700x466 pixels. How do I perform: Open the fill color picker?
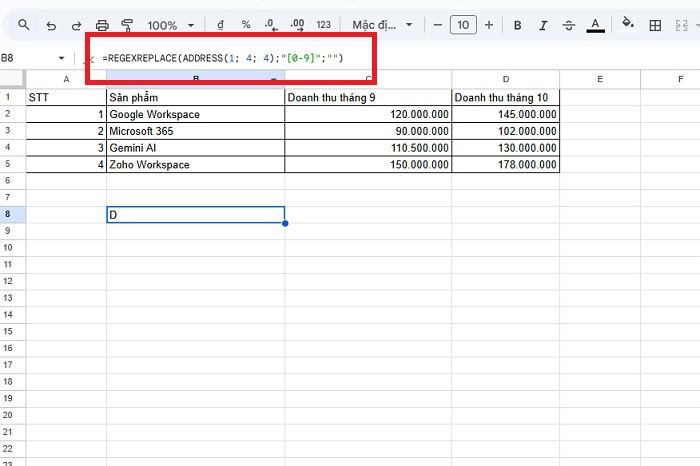point(628,23)
